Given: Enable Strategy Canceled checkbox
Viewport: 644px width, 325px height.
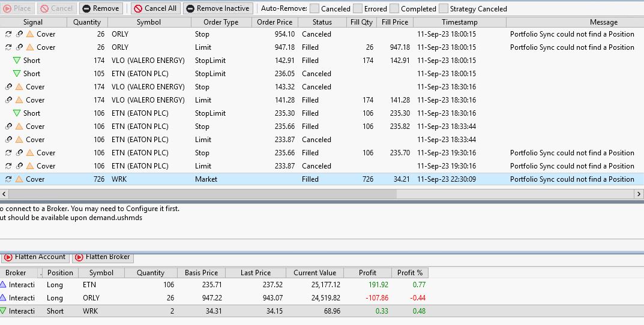Looking at the screenshot, I should point(444,8).
